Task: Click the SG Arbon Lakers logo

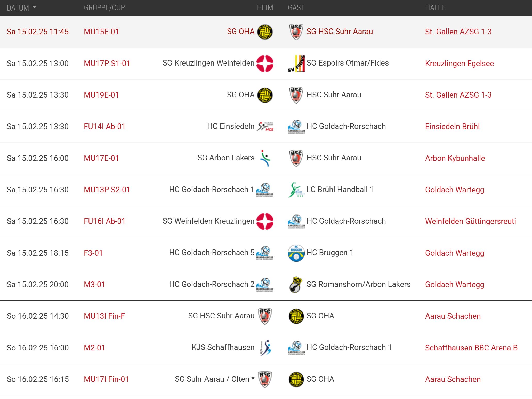Action: click(265, 158)
